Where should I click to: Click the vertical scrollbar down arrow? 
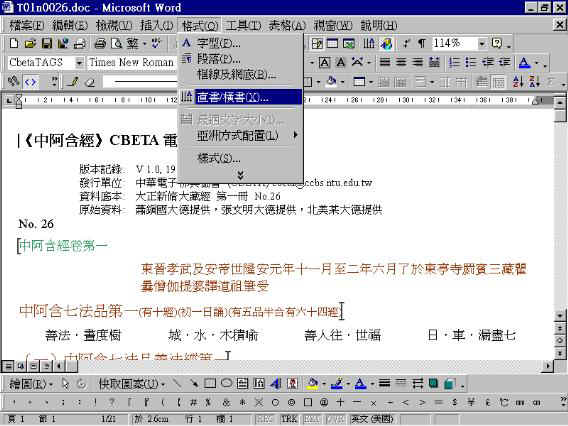560,315
